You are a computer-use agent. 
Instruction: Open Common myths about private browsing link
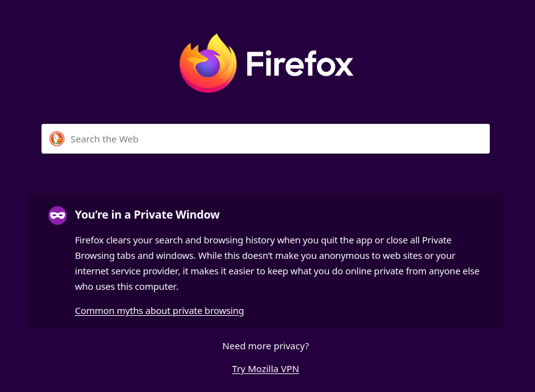click(159, 311)
